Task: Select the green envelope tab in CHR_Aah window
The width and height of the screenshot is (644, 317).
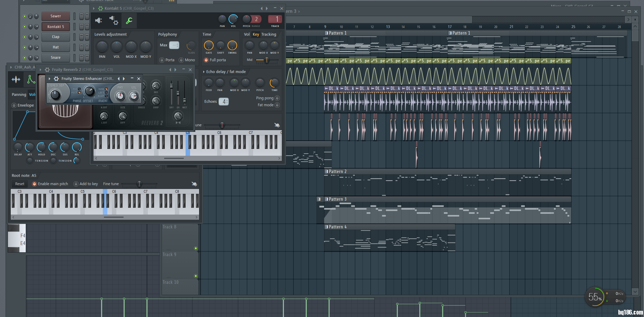Action: coord(31,80)
